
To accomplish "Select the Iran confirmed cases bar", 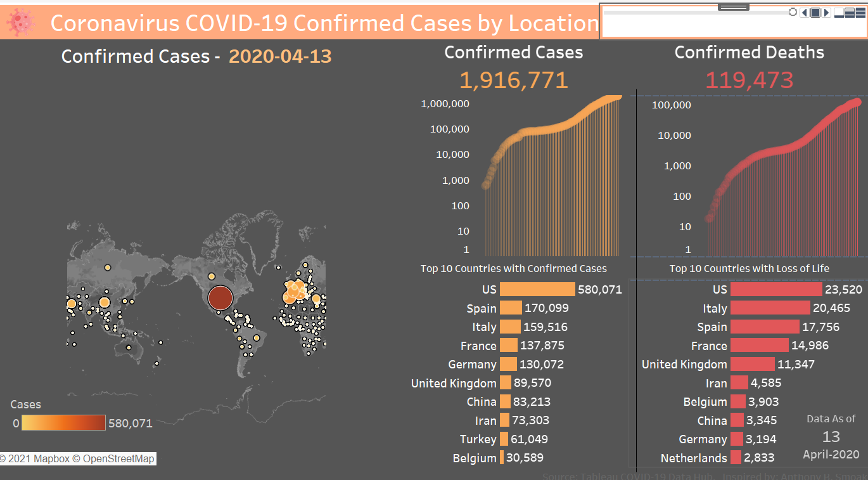I will [504, 420].
